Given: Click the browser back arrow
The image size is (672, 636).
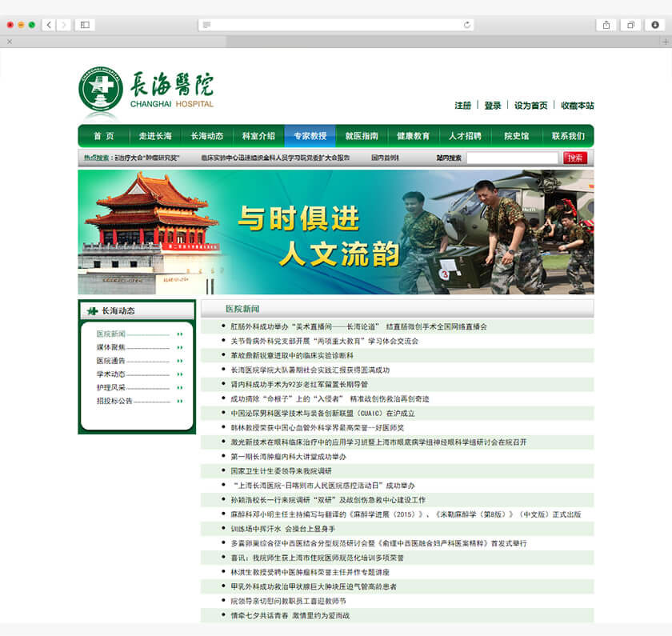Looking at the screenshot, I should click(49, 25).
